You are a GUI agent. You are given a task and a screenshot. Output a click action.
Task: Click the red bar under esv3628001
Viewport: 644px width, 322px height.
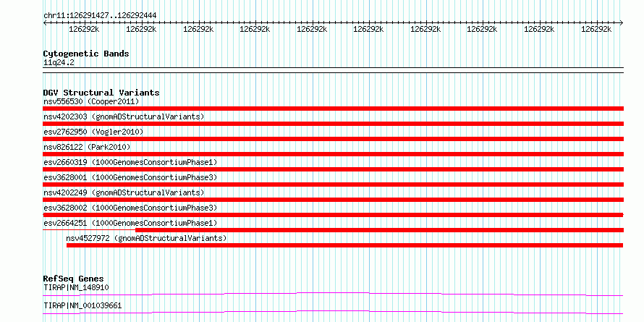[333, 185]
